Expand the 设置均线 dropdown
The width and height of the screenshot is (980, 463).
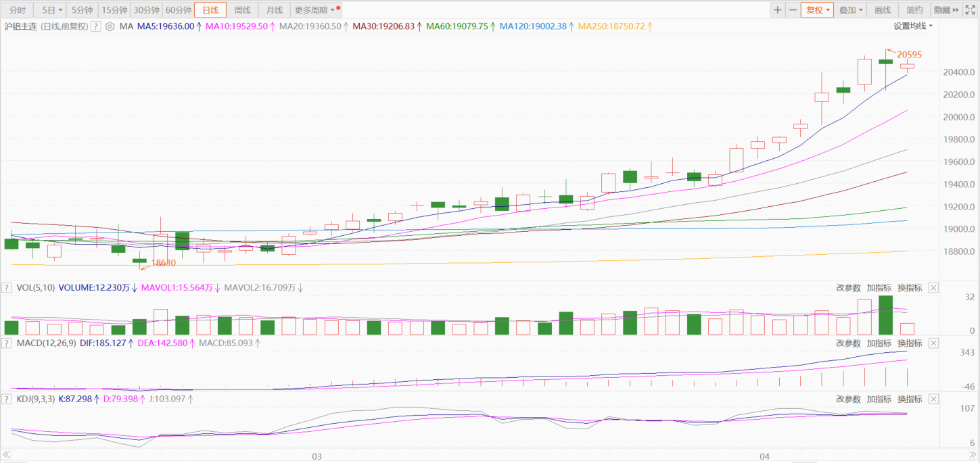coord(912,26)
